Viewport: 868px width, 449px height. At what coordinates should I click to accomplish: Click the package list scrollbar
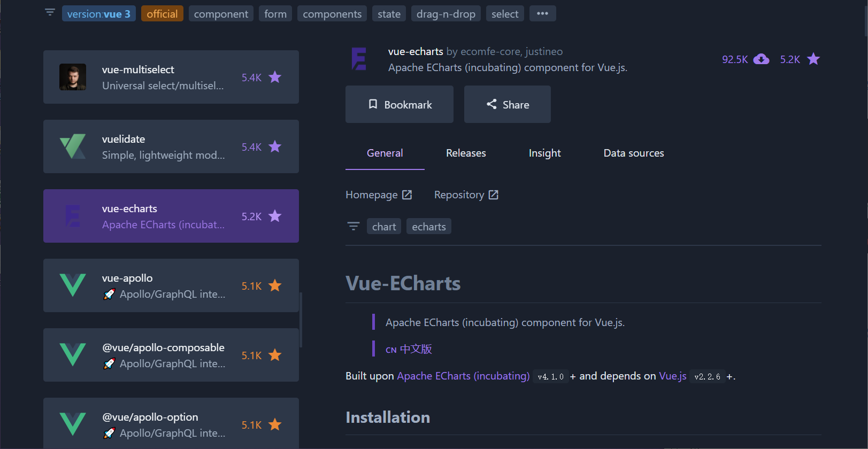coord(301,320)
